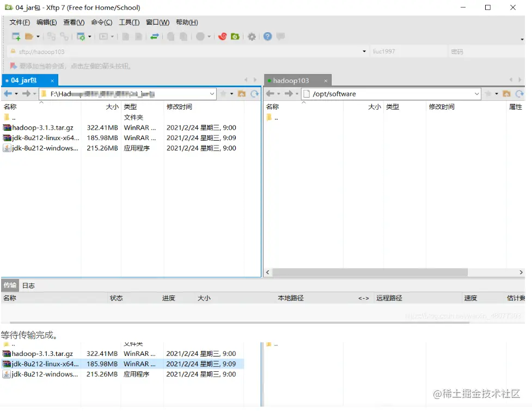The height and width of the screenshot is (411, 532).
Task: Expand the local pane bookmark star dropdown
Action: 232,94
